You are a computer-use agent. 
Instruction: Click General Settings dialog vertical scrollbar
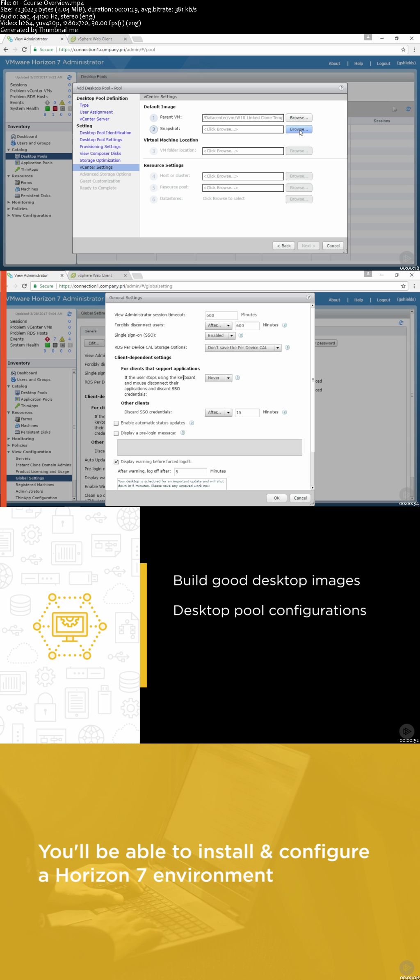[x=313, y=396]
